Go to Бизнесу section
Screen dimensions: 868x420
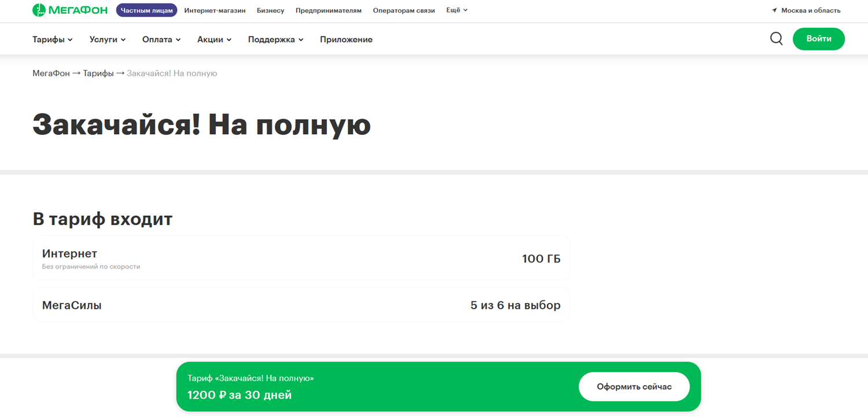(x=271, y=10)
